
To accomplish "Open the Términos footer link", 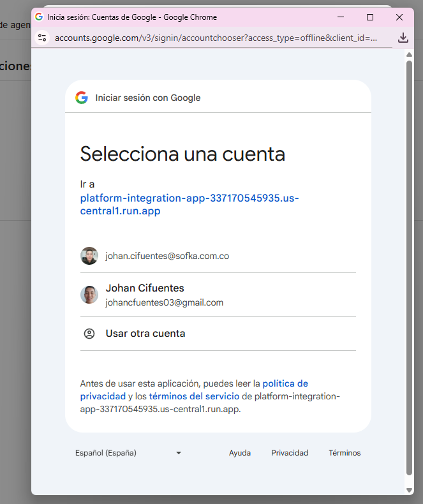I will pos(345,453).
